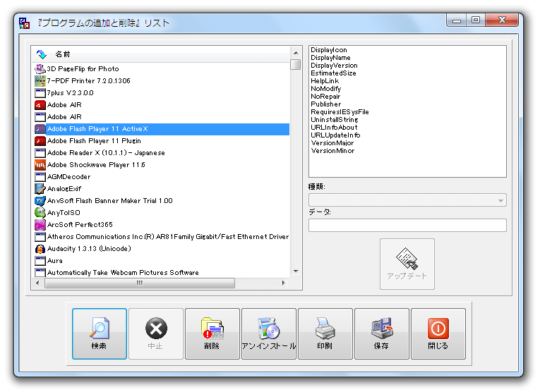Select the 3D PageFlip for Photo icon
This screenshot has width=540, height=392.
click(40, 69)
